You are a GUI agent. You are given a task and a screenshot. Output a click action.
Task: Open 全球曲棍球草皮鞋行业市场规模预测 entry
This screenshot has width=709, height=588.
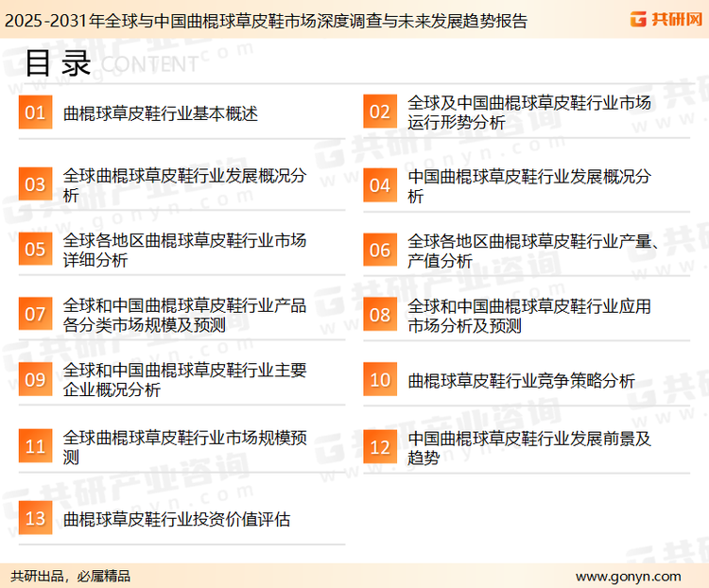(184, 447)
